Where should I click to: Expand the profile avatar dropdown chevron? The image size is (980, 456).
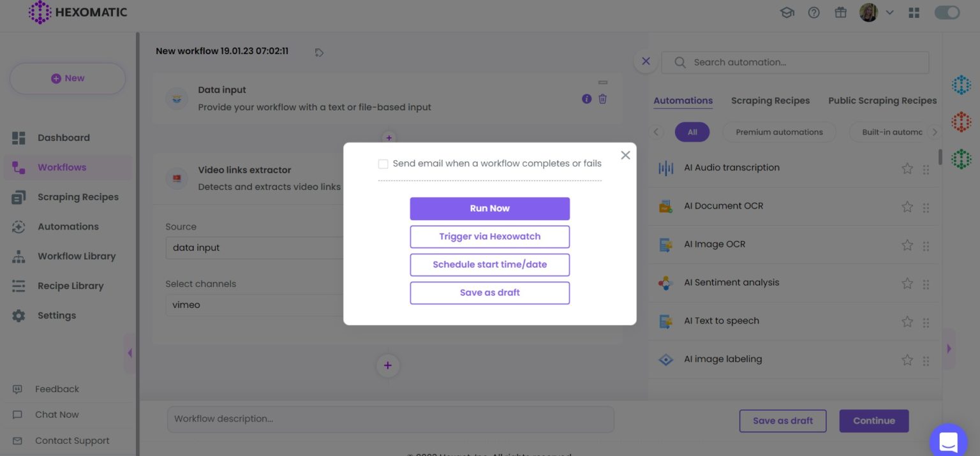(889, 12)
